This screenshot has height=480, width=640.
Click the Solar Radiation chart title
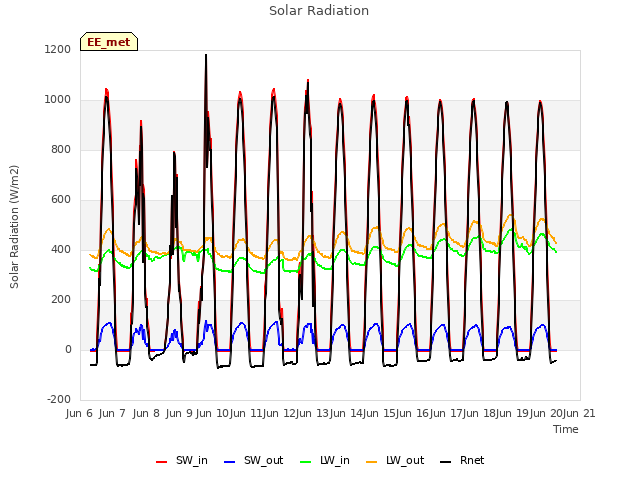[x=319, y=11]
